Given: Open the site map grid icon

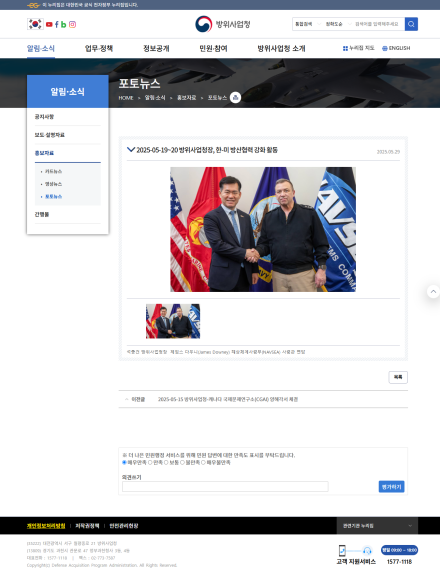Looking at the screenshot, I should [345, 48].
